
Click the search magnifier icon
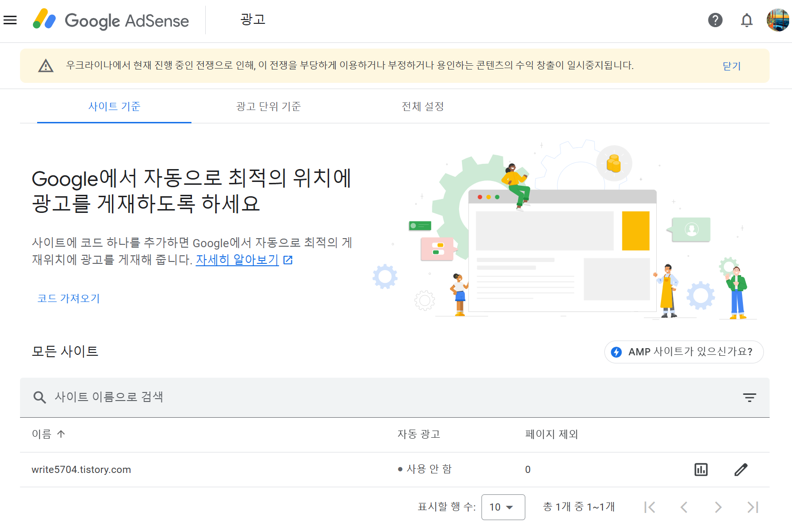click(x=40, y=397)
